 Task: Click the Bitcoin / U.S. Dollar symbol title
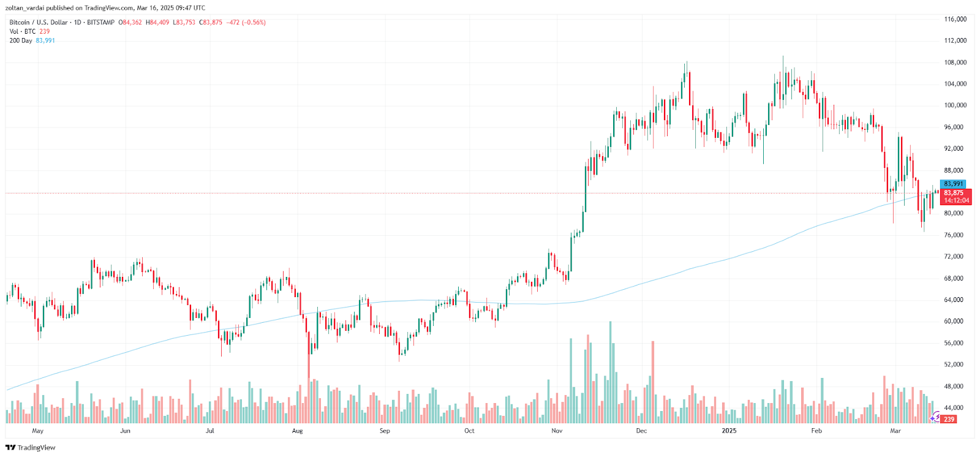(x=39, y=23)
